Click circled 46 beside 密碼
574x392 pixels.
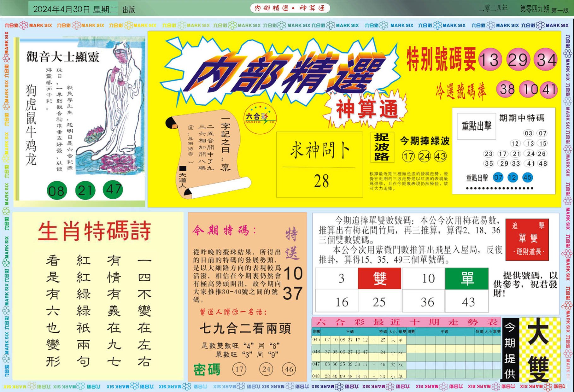tap(289, 369)
